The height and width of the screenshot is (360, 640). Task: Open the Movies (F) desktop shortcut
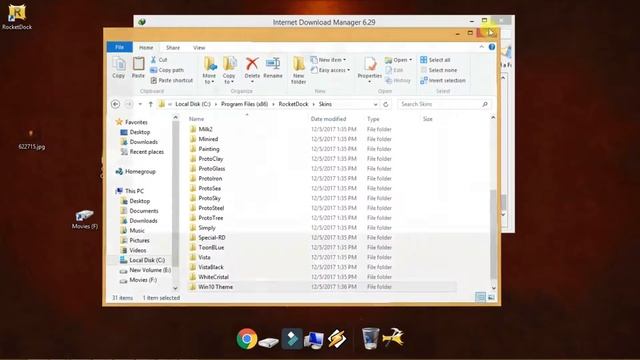[84, 219]
